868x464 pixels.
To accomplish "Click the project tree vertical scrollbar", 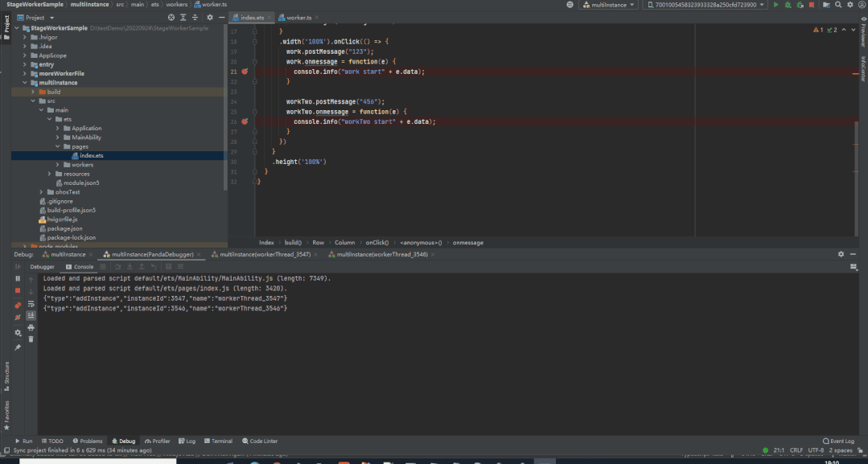I will coord(225,108).
